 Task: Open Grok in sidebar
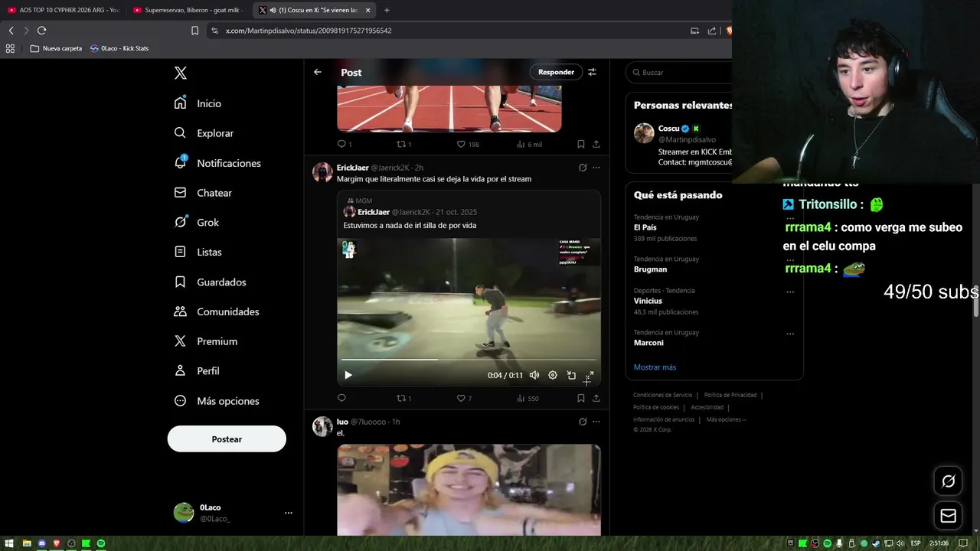click(x=197, y=223)
